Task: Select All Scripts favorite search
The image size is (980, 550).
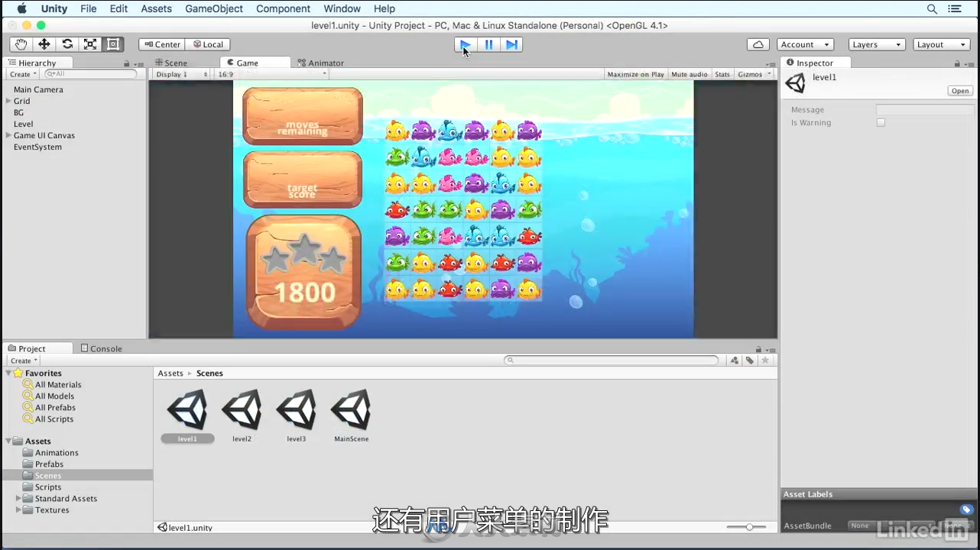Action: point(54,419)
